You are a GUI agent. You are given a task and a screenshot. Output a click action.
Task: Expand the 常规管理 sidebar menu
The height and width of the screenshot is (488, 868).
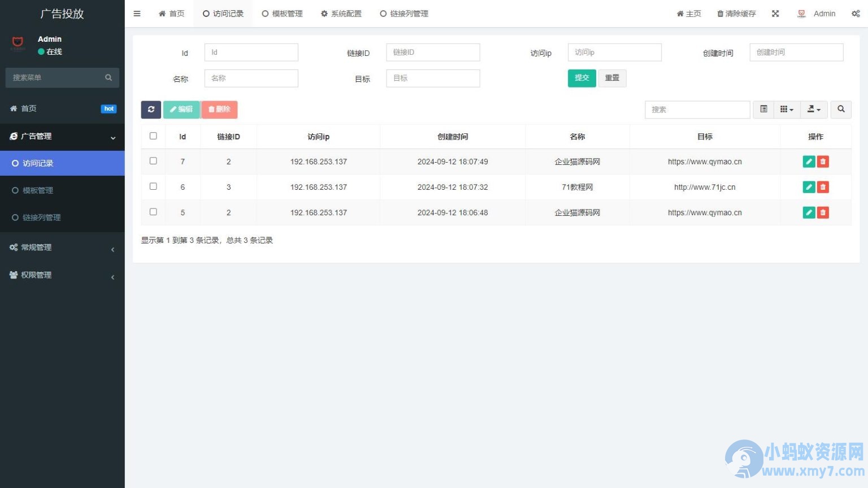(62, 247)
